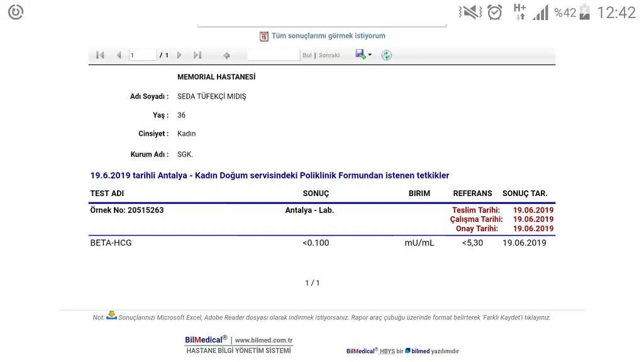The width and height of the screenshot is (644, 362).
Task: Open the www.bilmed.com.tr website link
Action: (264, 341)
